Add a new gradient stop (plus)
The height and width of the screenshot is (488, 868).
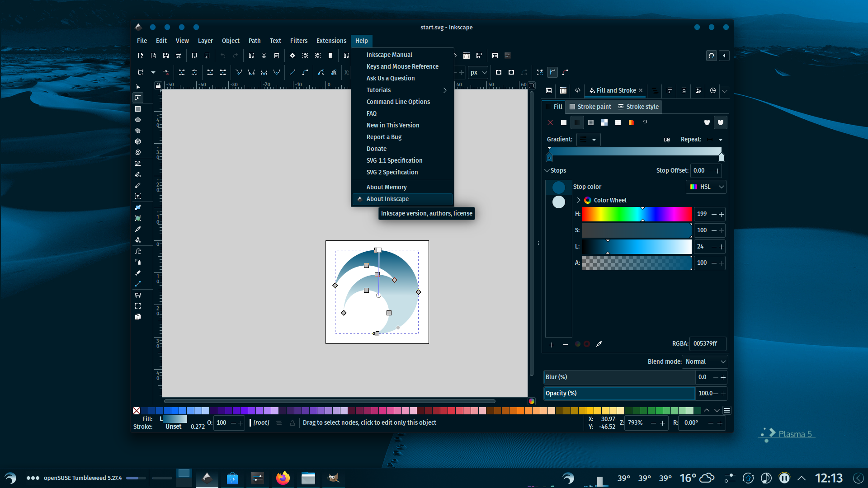pyautogui.click(x=552, y=345)
